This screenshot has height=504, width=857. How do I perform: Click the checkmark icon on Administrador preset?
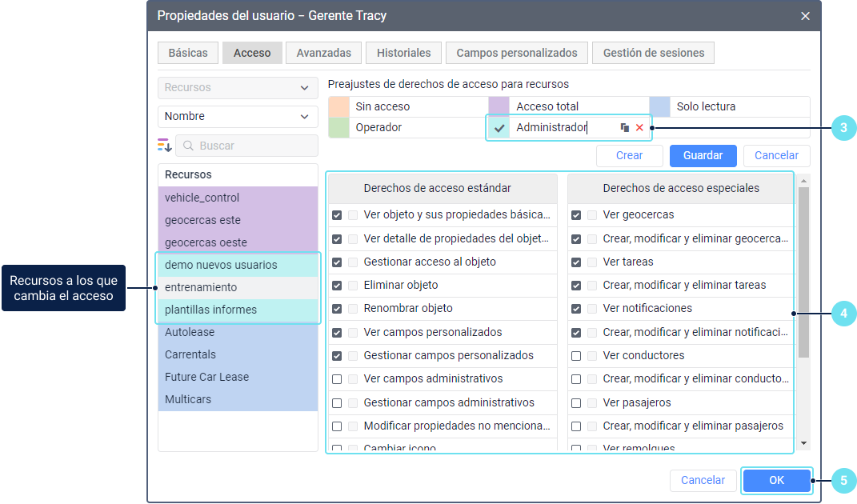pyautogui.click(x=499, y=128)
